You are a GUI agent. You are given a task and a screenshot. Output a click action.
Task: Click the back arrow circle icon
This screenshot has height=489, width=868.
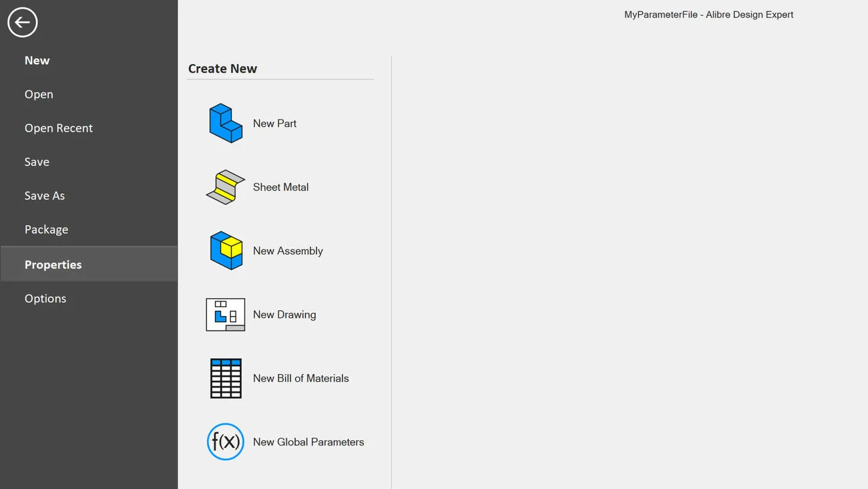click(23, 23)
